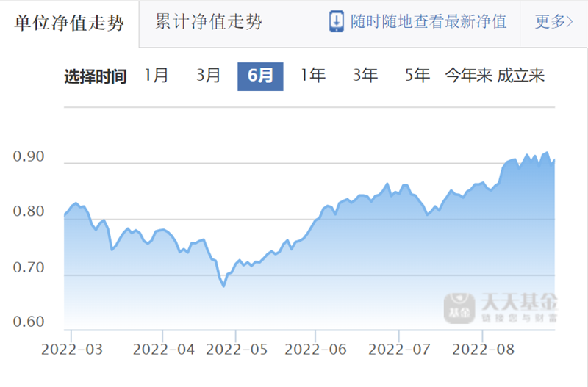Image resolution: width=588 pixels, height=387 pixels.
Task: Select the 今年来 time range
Action: [x=468, y=76]
